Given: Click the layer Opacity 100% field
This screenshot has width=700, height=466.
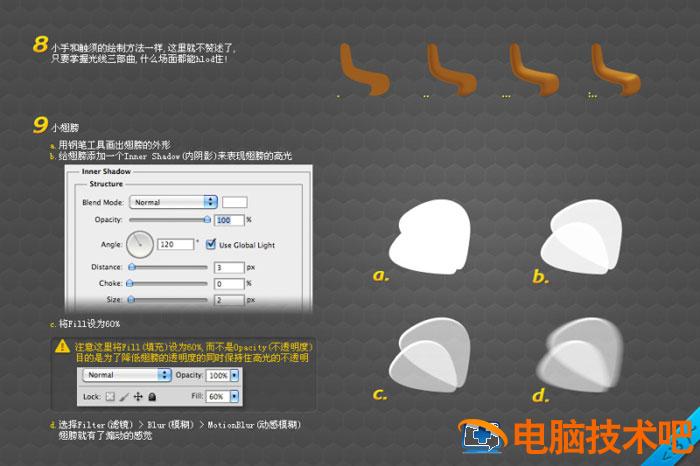Looking at the screenshot, I should click(218, 375).
